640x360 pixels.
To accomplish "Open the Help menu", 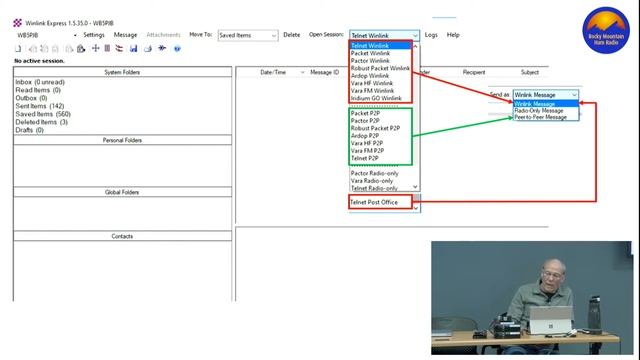I will point(453,35).
